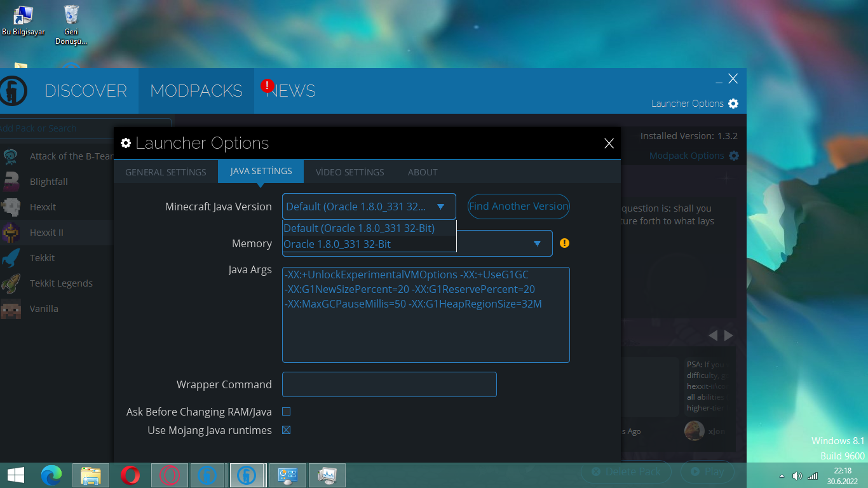Focus the Wrapper Command input field
Viewport: 868px width, 488px height.
coord(389,384)
